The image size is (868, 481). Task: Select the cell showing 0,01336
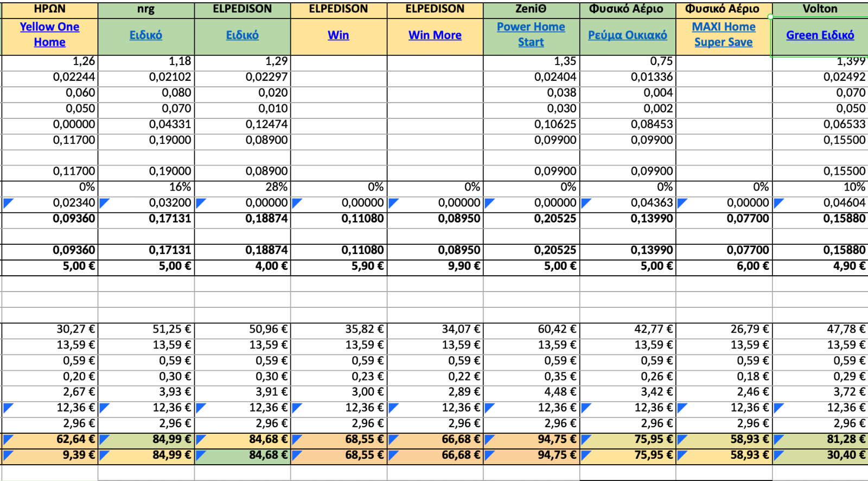click(628, 78)
